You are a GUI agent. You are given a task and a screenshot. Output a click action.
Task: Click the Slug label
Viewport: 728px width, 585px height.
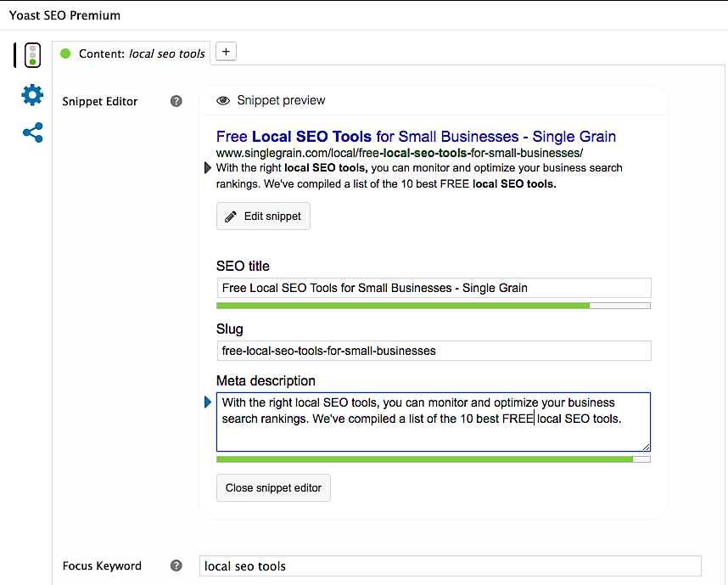[229, 329]
